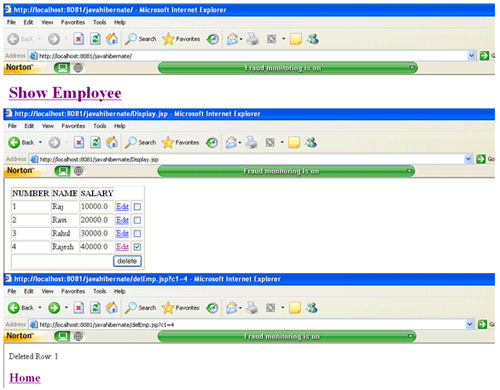The width and height of the screenshot is (500, 390).
Task: Click Edit link for employee Ravi
Action: coord(122,220)
